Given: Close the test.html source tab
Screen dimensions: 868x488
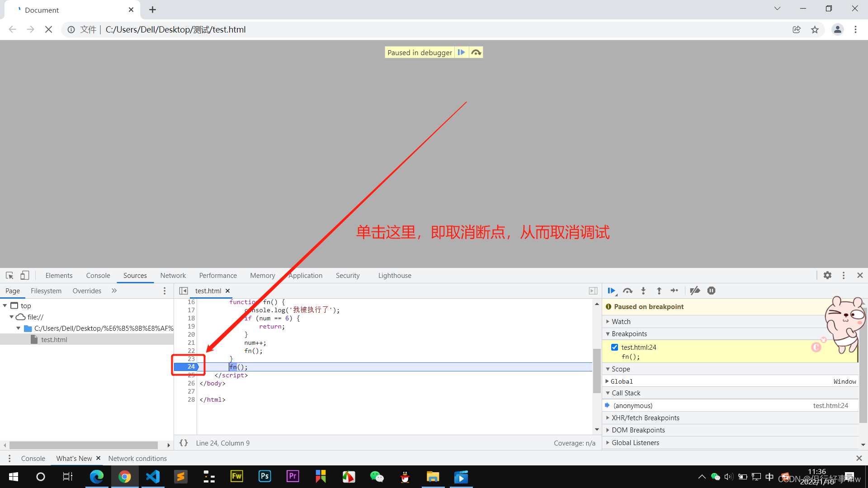Looking at the screenshot, I should point(228,291).
